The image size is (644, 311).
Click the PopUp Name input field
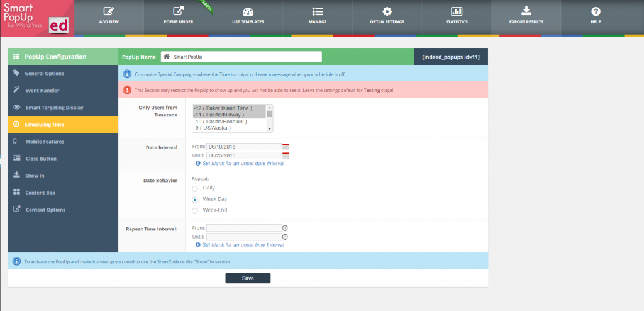241,57
